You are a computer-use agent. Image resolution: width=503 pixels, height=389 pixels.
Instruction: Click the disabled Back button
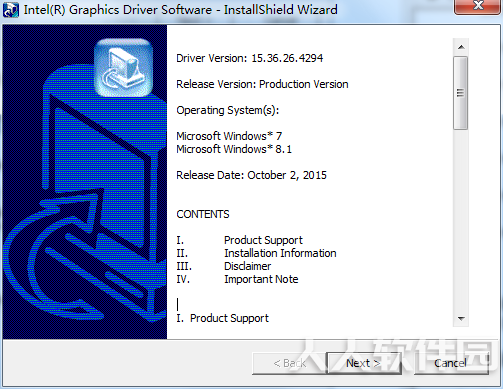coord(290,363)
